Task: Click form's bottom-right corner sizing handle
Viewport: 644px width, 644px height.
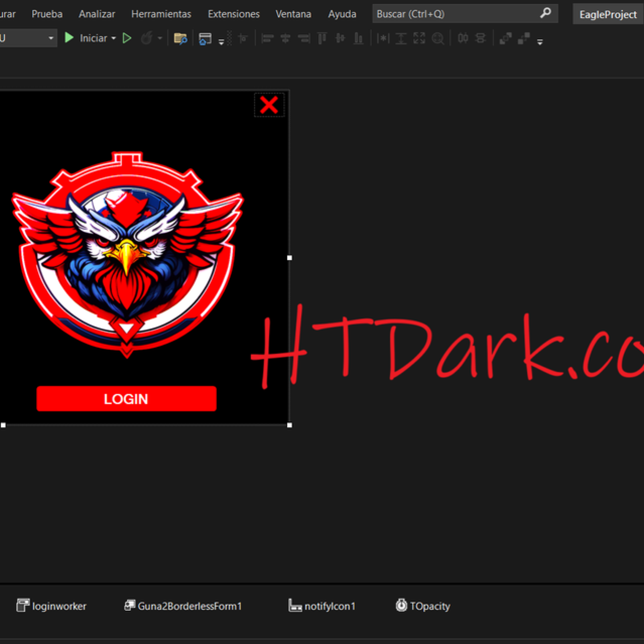Action: coord(289,425)
